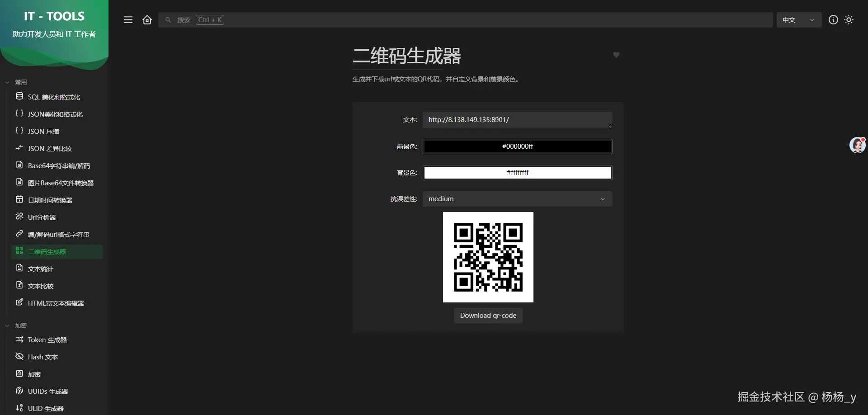The height and width of the screenshot is (415, 868).
Task: Click the JSON 压缩 braces icon
Action: click(19, 131)
